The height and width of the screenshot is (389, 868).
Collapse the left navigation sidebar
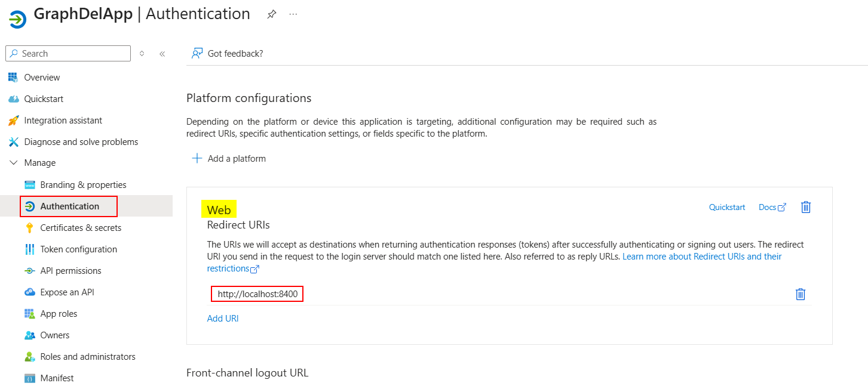(162, 53)
